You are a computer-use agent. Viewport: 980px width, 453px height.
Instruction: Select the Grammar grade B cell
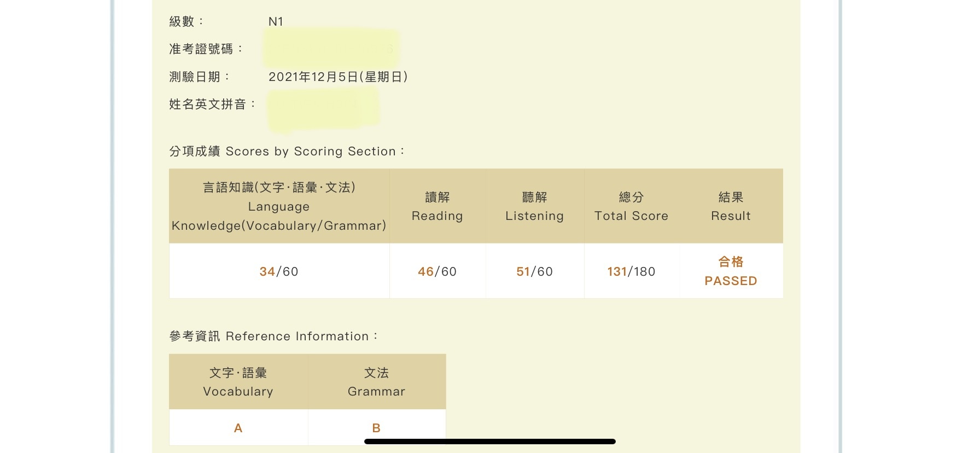click(x=377, y=428)
